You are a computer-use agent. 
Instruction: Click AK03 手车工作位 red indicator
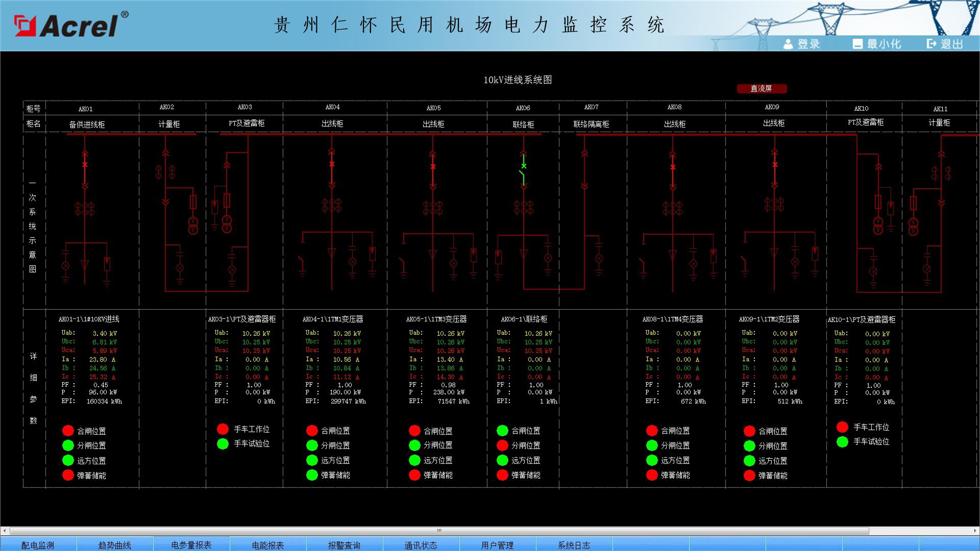pos(223,429)
